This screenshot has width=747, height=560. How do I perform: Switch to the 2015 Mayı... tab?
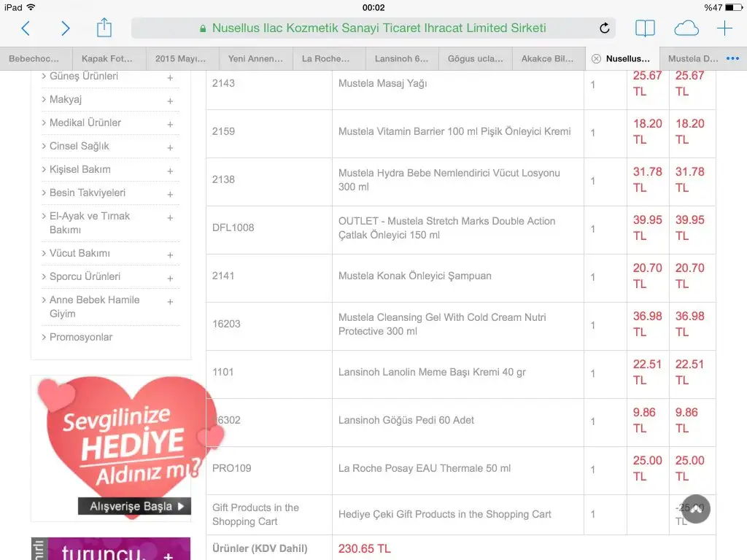tap(181, 58)
